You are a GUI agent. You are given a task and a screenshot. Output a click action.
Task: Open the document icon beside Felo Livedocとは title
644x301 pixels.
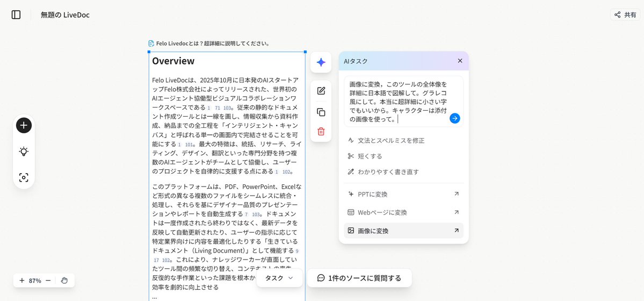pos(151,43)
